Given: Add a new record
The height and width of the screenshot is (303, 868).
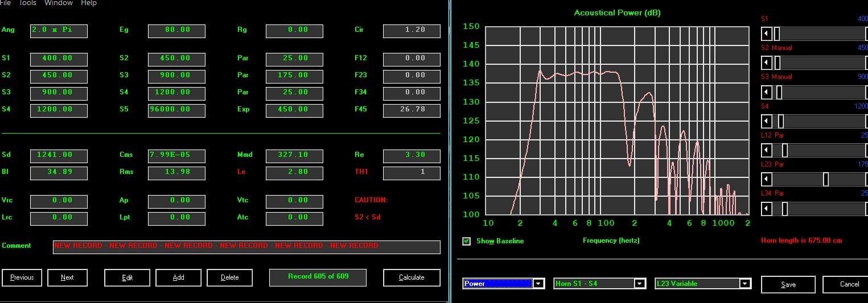Looking at the screenshot, I should tap(178, 277).
